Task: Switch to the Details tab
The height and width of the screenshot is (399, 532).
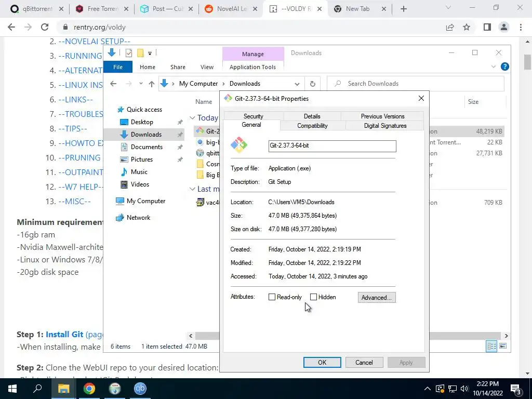Action: [312, 116]
